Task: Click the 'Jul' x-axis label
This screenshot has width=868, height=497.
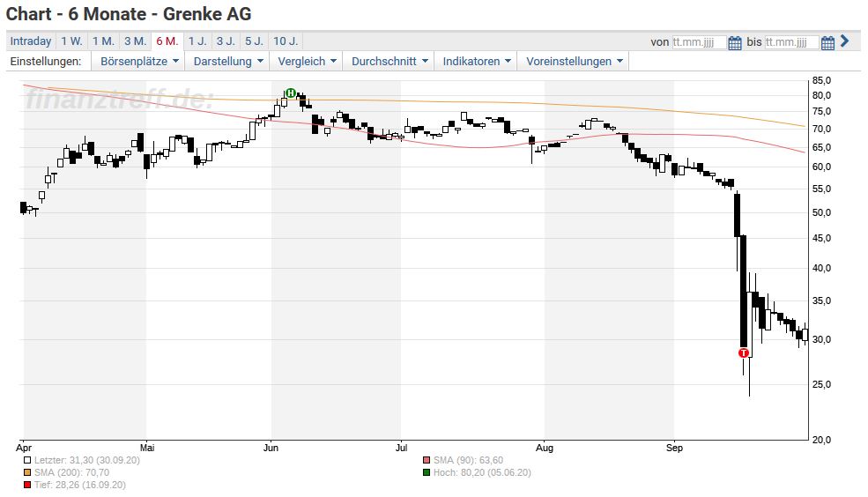Action: pos(401,448)
